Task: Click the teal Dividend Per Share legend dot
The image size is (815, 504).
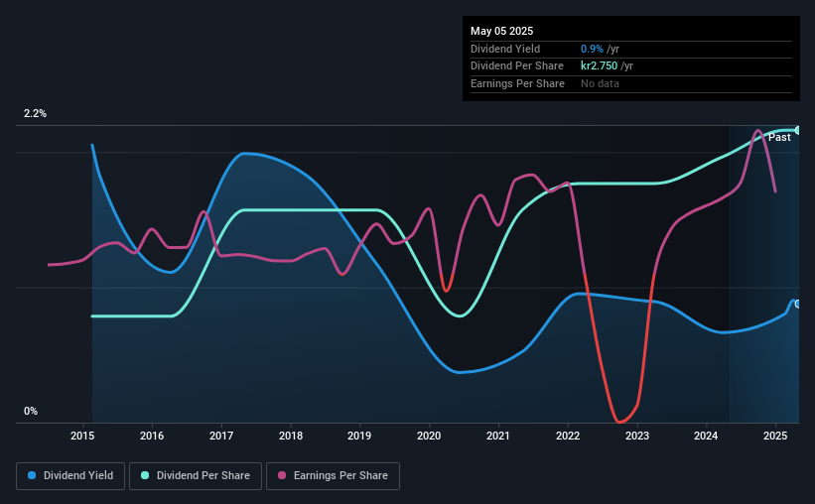Action: (x=145, y=475)
